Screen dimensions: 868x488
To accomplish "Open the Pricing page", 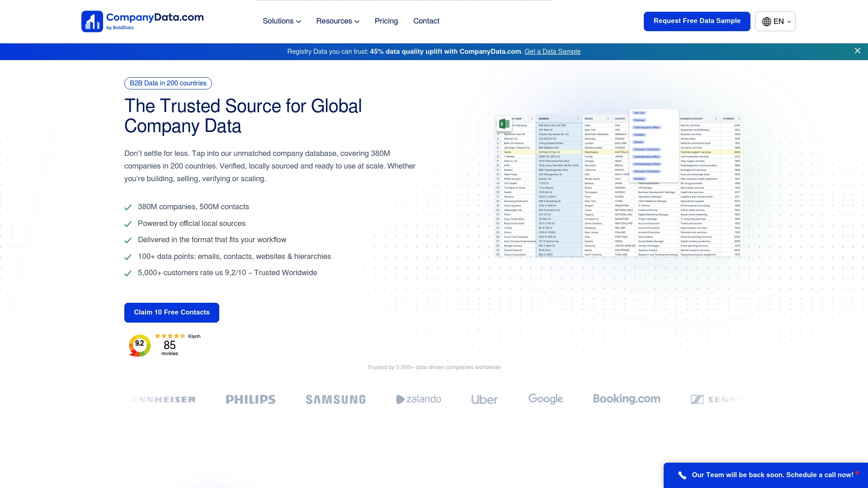I will (386, 21).
